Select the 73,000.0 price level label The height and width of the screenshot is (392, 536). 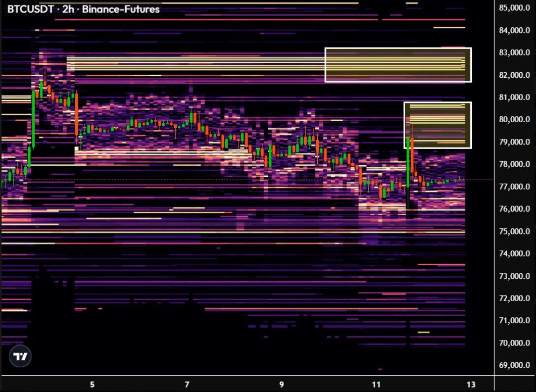coord(514,276)
